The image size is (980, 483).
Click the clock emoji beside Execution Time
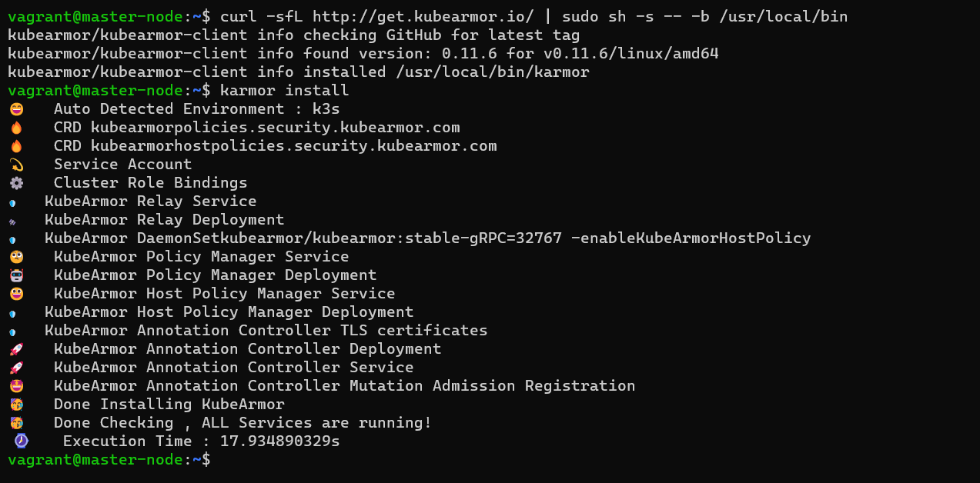coord(21,441)
